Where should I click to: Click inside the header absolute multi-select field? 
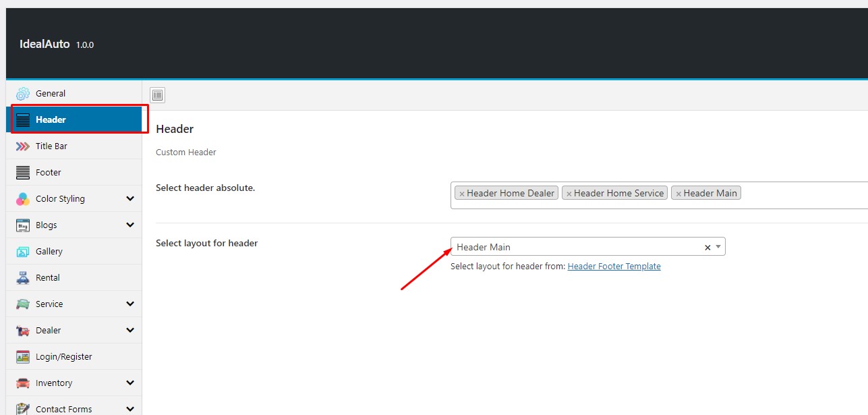pos(803,194)
